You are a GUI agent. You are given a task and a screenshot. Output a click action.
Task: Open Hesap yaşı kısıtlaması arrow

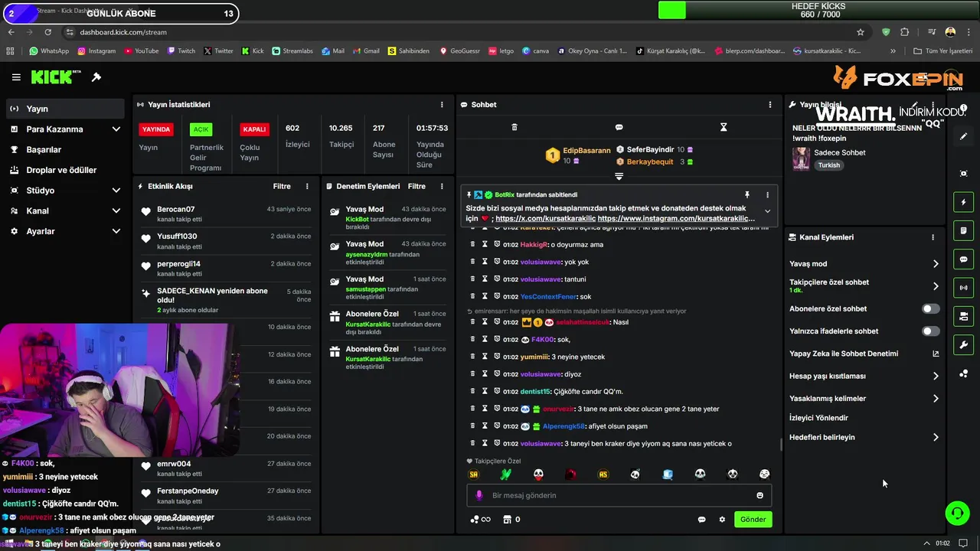[936, 376]
